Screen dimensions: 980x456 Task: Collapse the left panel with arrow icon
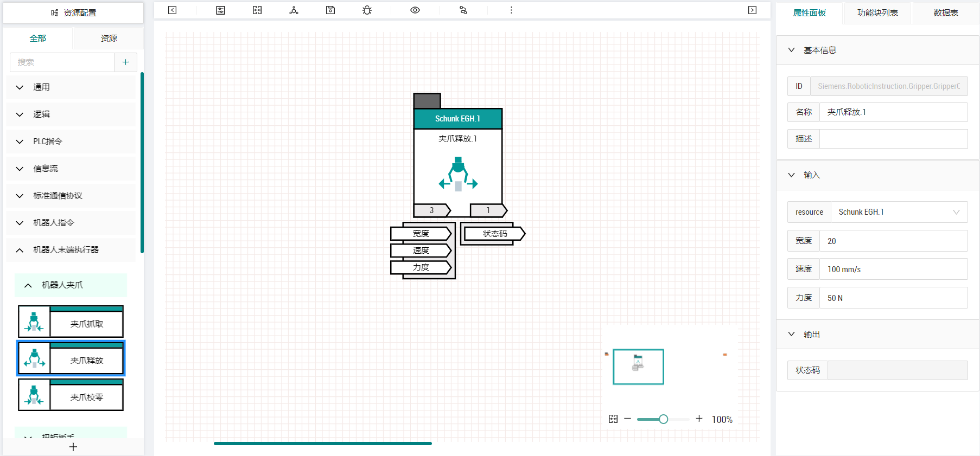[173, 10]
